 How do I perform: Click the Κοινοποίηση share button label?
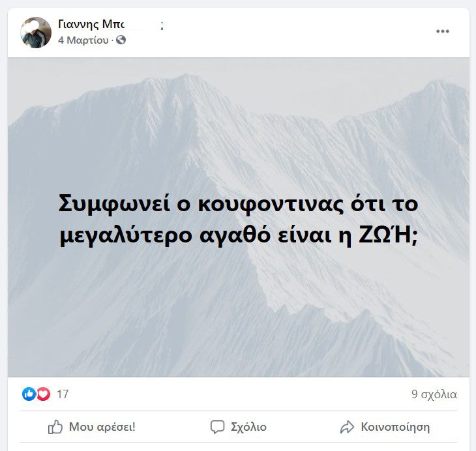(x=395, y=427)
